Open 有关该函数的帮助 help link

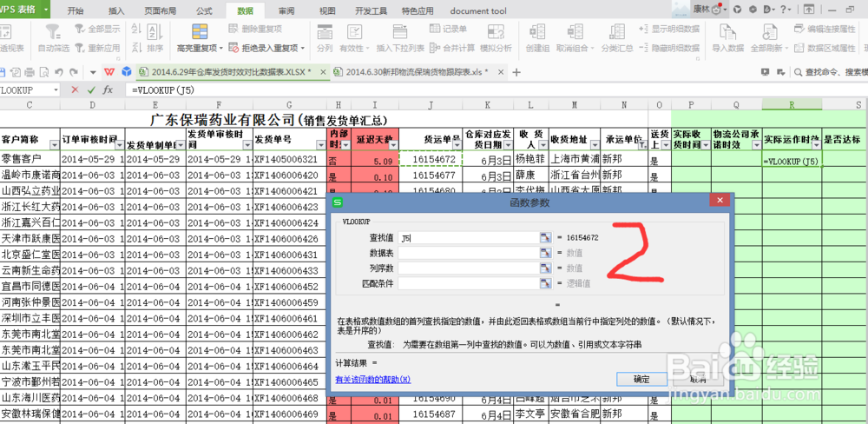pyautogui.click(x=373, y=379)
